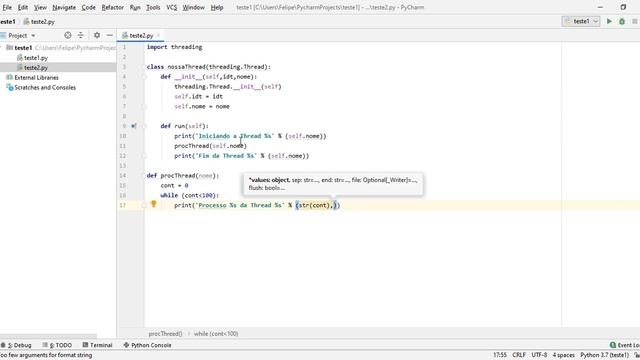Image resolution: width=640 pixels, height=360 pixels.
Task: Toggle the fold marker at def procThread line
Action: click(x=144, y=176)
